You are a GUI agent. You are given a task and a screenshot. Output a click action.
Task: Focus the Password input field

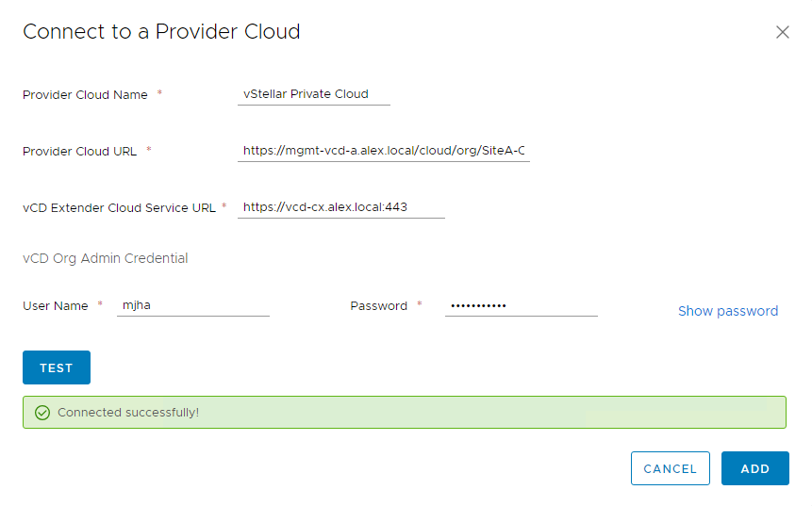coord(521,305)
